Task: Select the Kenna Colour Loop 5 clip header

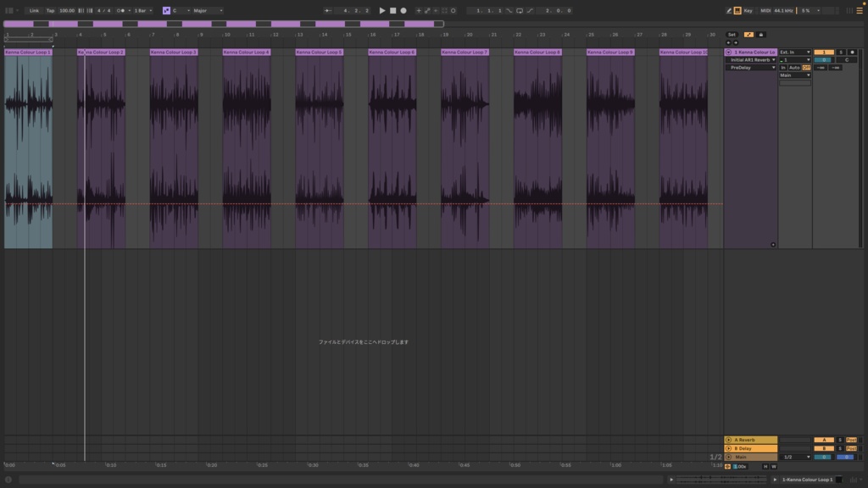Action: (x=320, y=52)
